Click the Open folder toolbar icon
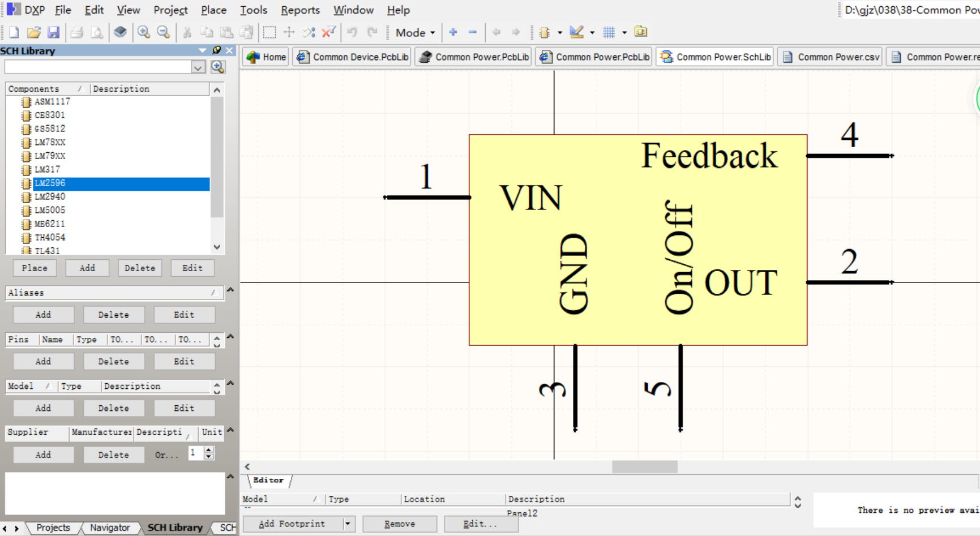The height and width of the screenshot is (536, 980). pos(33,32)
